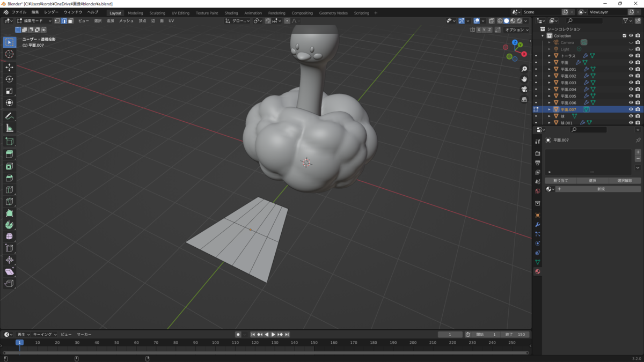Collapse the Collection tree
Image resolution: width=644 pixels, height=362 pixels.
pos(543,36)
